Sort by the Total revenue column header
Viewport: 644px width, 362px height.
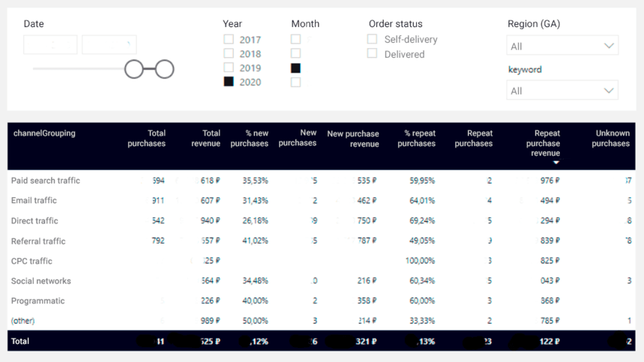click(205, 139)
